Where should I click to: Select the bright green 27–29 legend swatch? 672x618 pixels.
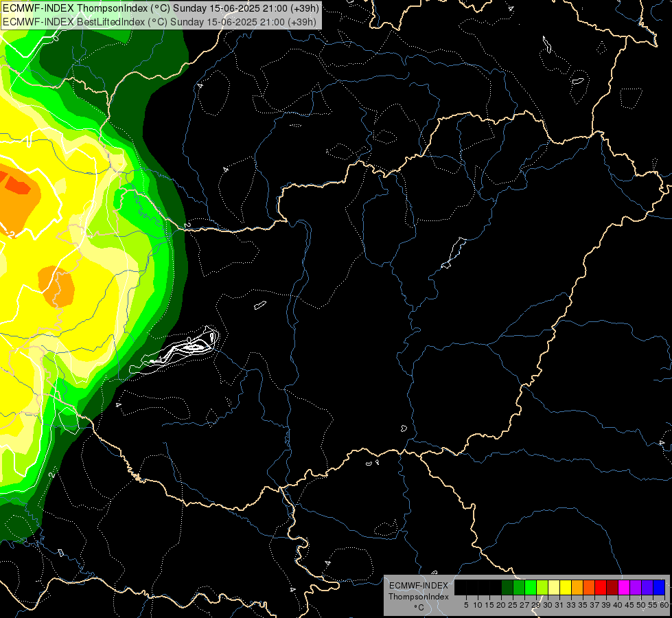click(531, 587)
